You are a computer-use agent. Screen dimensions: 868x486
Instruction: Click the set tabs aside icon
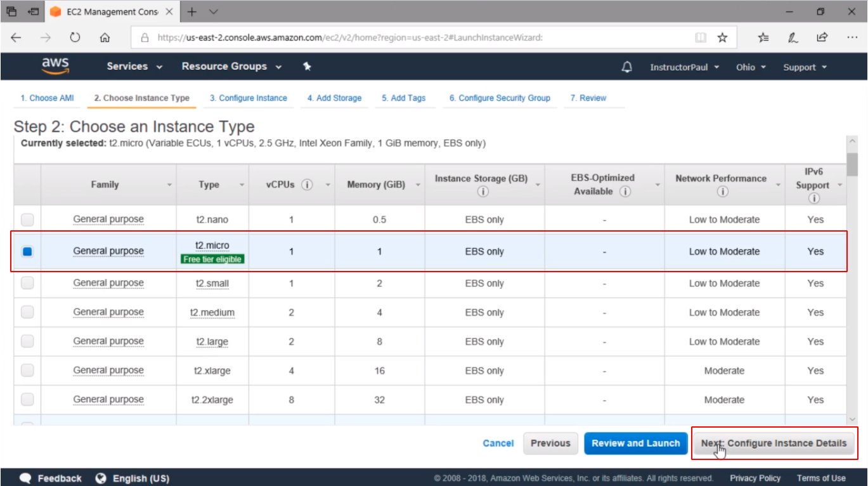[34, 11]
